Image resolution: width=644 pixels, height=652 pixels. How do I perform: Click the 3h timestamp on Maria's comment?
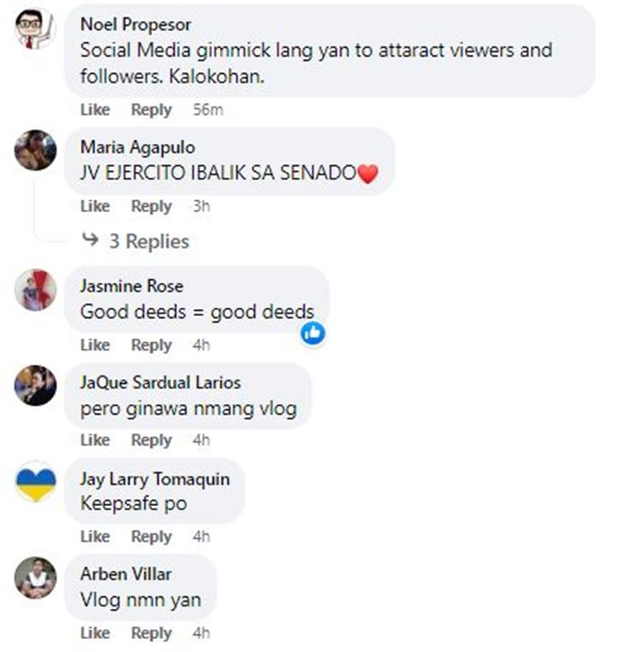point(202,206)
